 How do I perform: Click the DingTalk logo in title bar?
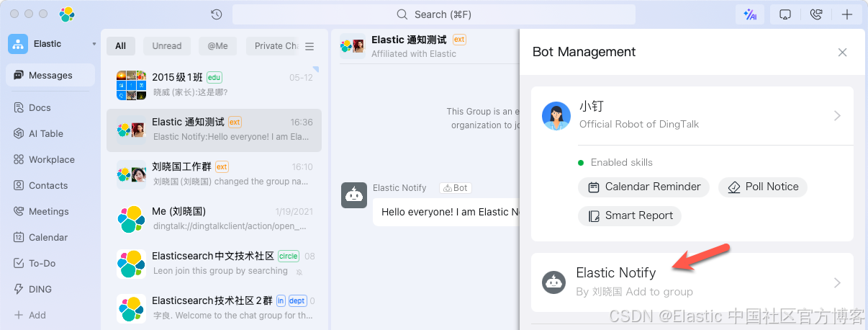pos(67,14)
